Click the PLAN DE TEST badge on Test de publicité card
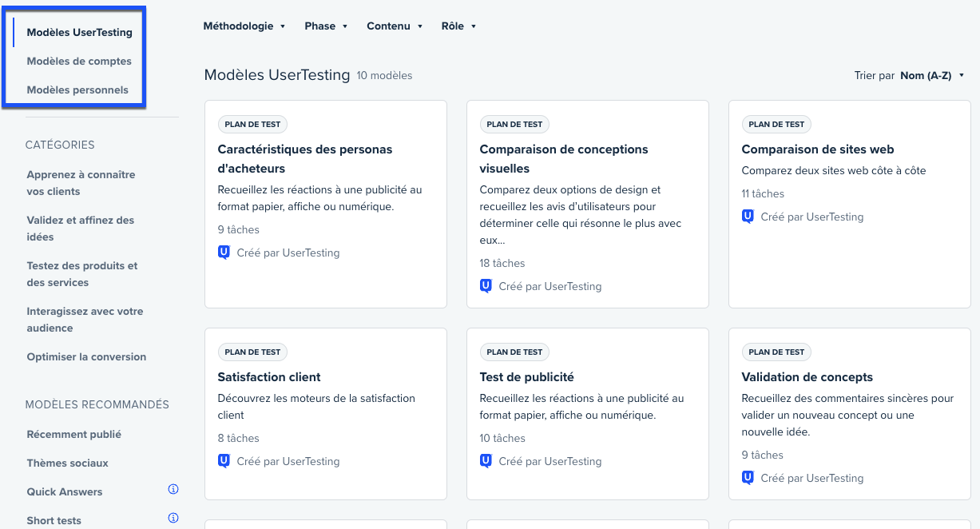Image resolution: width=980 pixels, height=529 pixels. pos(514,352)
